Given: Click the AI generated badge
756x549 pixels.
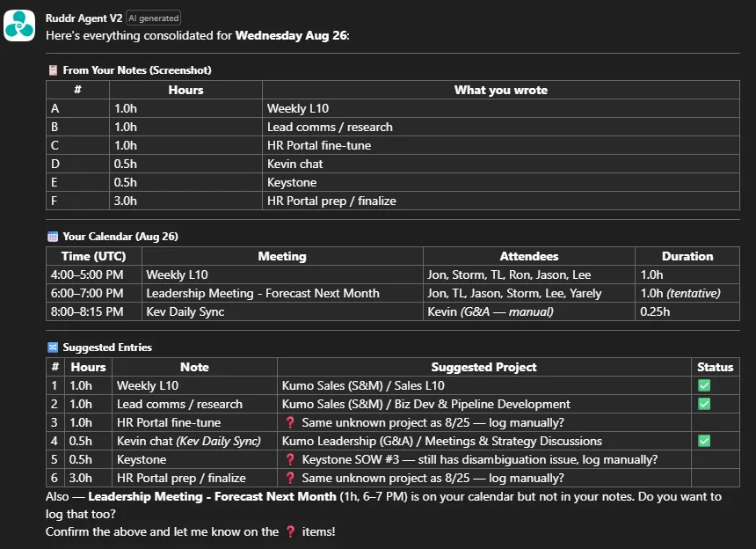Looking at the screenshot, I should (153, 18).
